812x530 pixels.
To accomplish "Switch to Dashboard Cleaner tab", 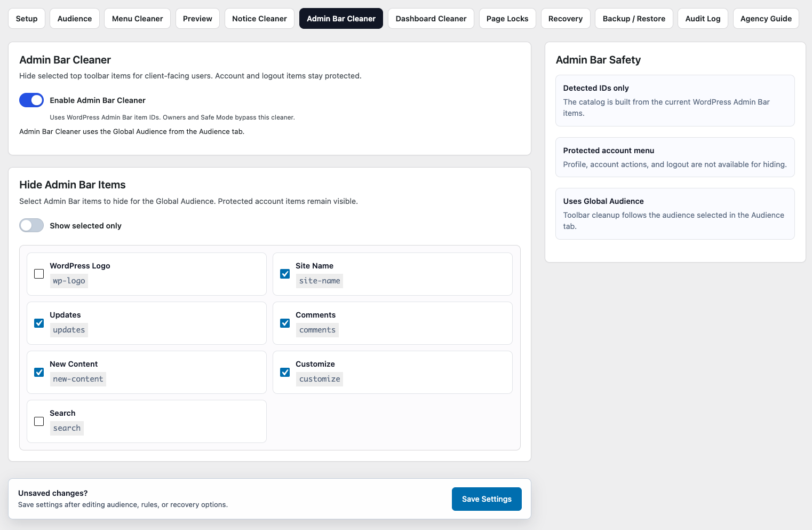I will (x=431, y=19).
